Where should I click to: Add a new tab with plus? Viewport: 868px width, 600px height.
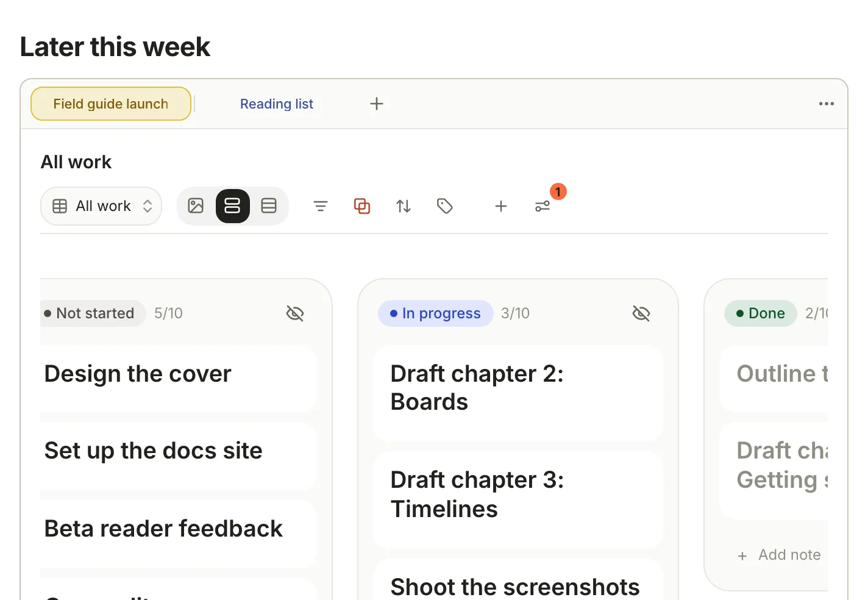pyautogui.click(x=377, y=104)
